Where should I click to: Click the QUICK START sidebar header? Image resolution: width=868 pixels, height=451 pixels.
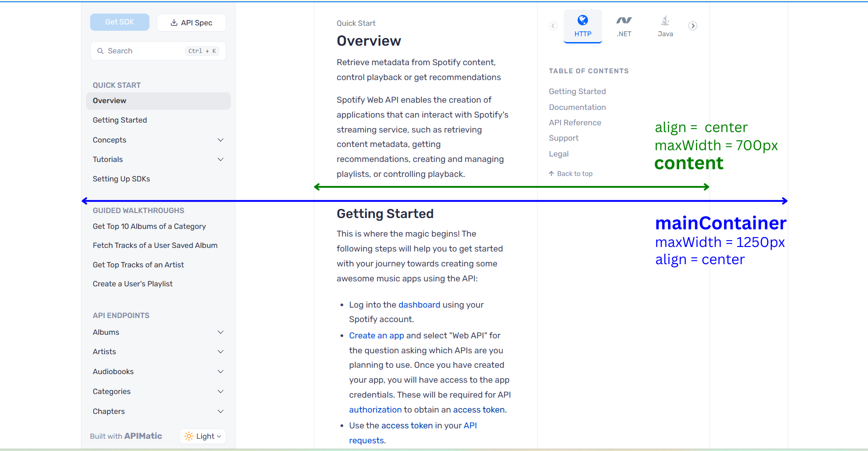[117, 85]
